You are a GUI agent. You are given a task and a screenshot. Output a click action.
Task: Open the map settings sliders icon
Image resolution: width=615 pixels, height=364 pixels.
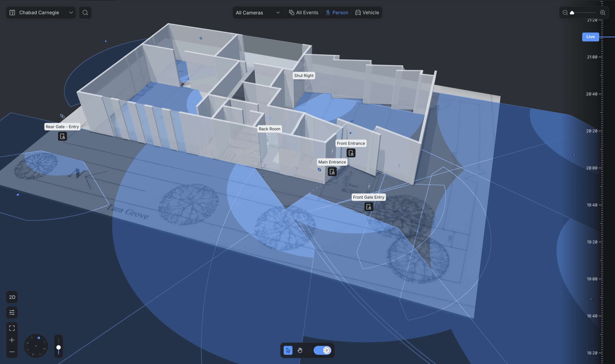click(12, 312)
